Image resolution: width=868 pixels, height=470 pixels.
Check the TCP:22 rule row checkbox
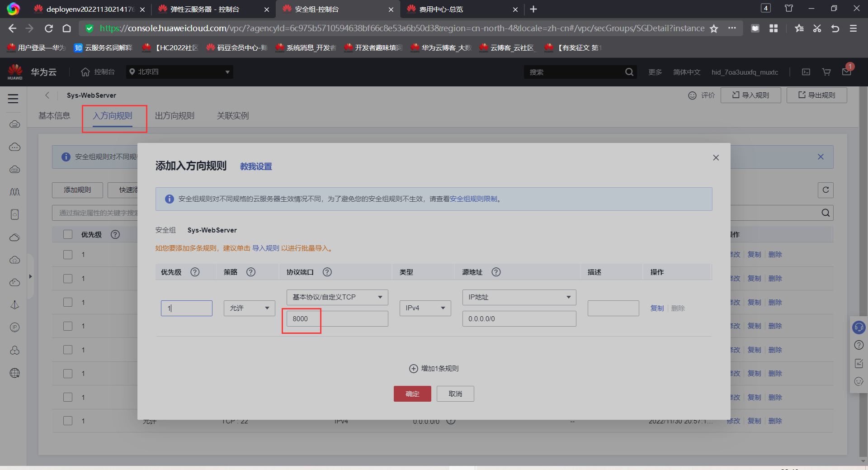[68, 421]
